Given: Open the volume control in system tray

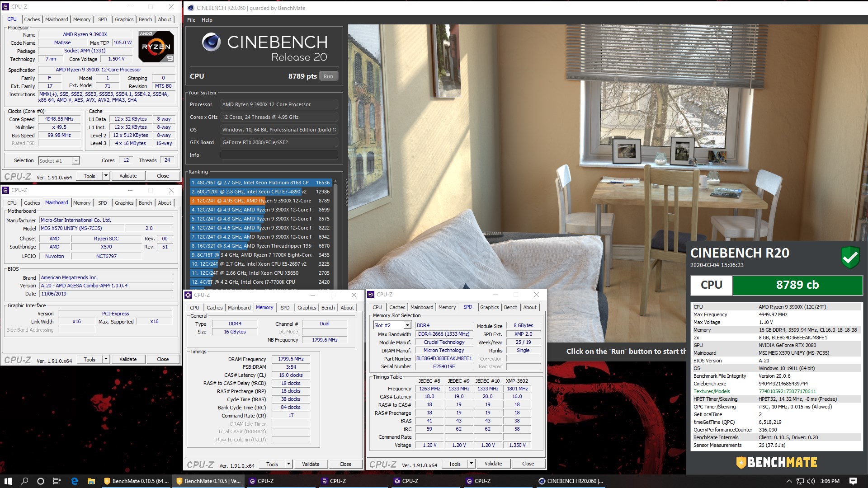Looking at the screenshot, I should (x=811, y=481).
